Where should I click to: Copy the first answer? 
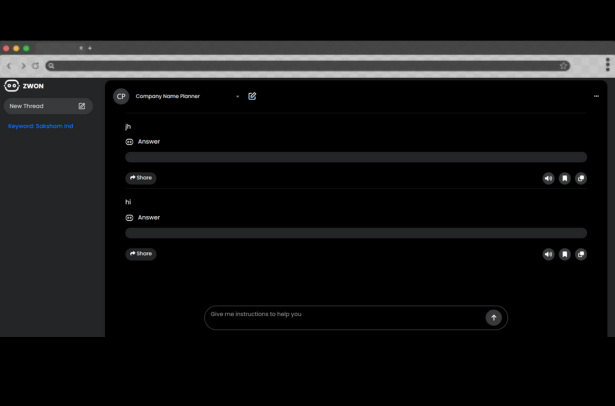(x=581, y=178)
